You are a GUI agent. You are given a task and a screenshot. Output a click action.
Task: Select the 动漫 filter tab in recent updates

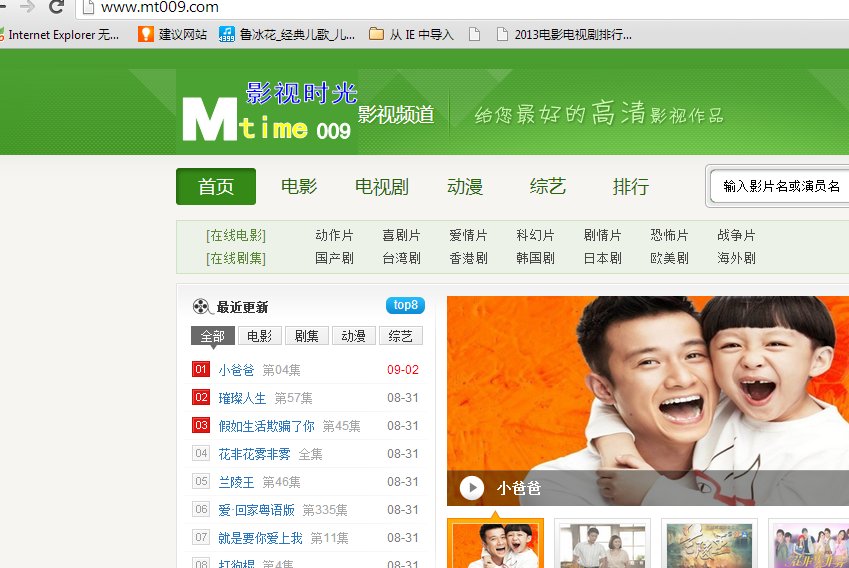354,336
